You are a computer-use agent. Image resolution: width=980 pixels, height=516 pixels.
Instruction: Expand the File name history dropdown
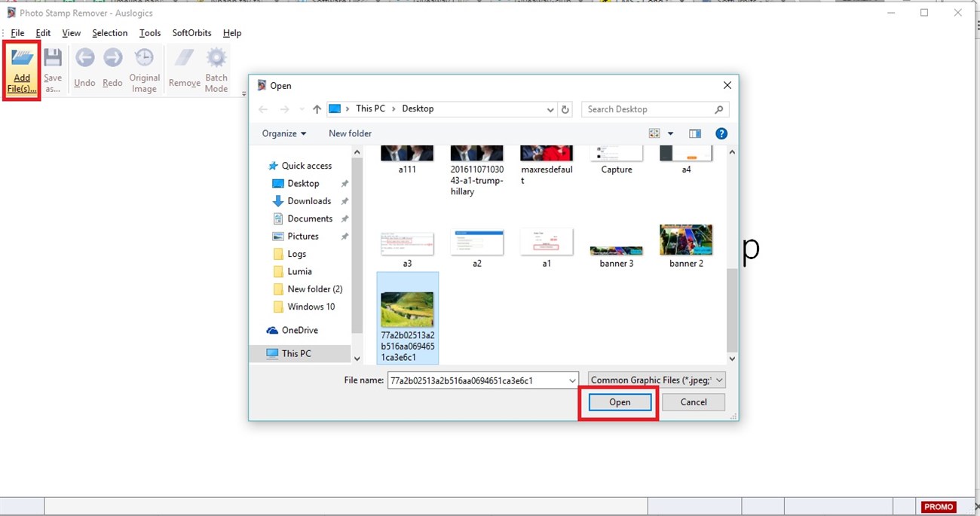[572, 380]
